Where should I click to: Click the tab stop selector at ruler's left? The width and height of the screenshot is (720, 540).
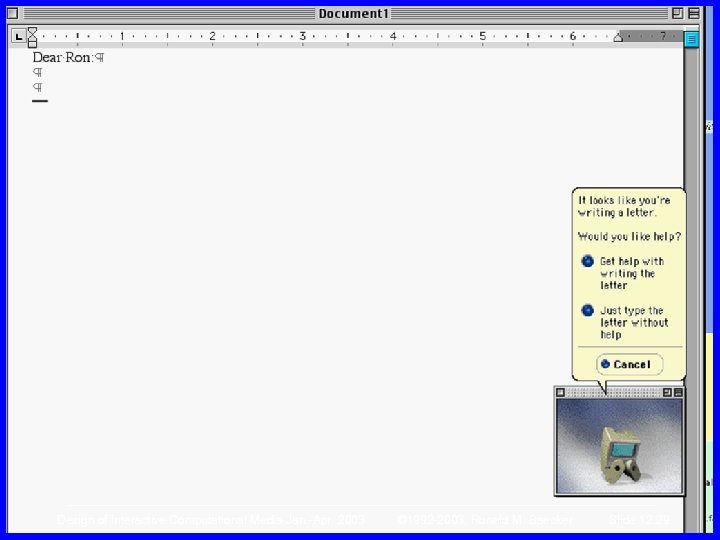pos(18,36)
